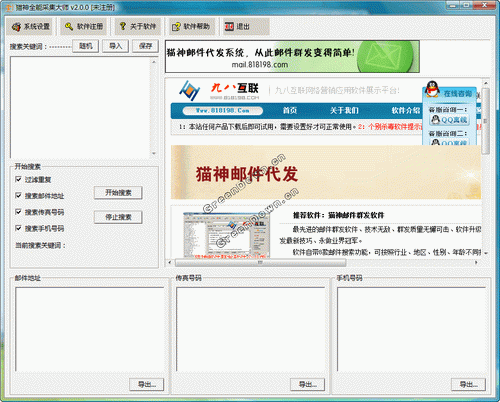Viewport: 500px width, 402px height.
Task: Click browser horizontal scroll right arrow
Action: tap(476, 263)
